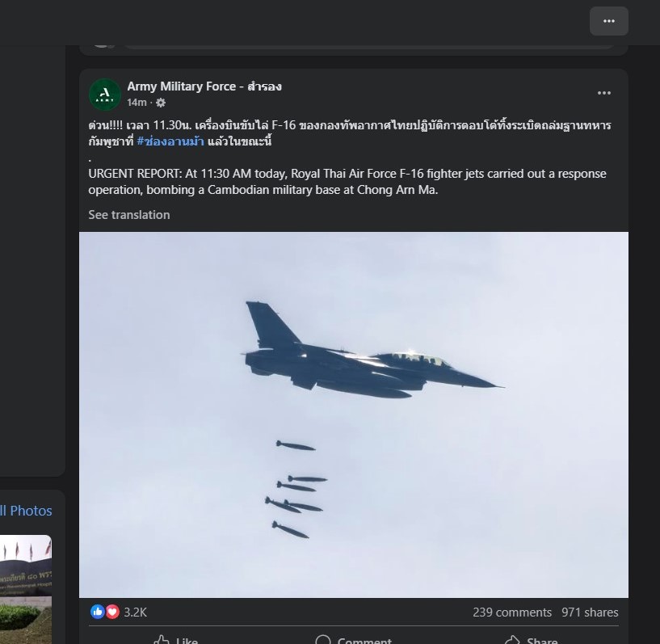Screen dimensions: 660x644
Task: Click the 14m post timestamp
Action: [x=137, y=103]
